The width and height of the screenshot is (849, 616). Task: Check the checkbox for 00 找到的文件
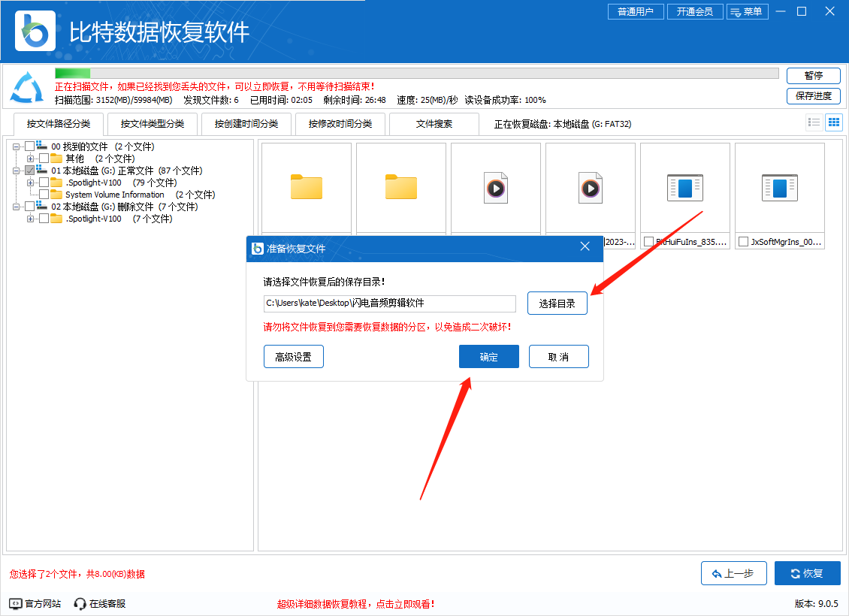[30, 146]
